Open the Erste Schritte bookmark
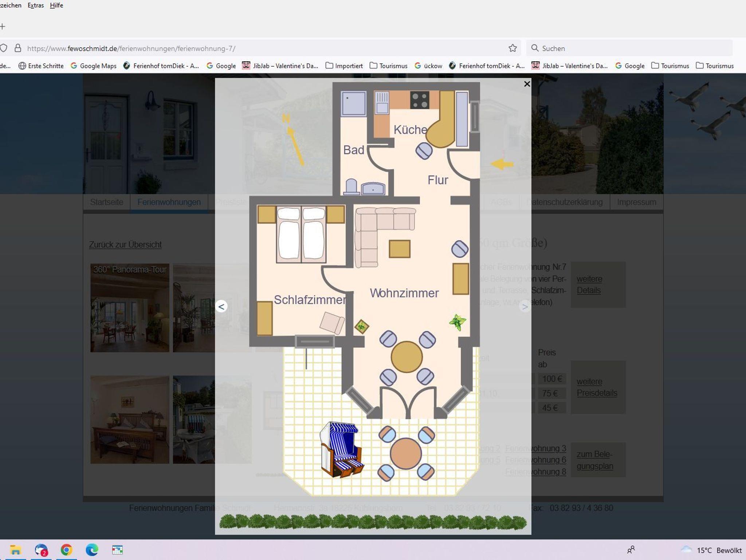 (41, 66)
